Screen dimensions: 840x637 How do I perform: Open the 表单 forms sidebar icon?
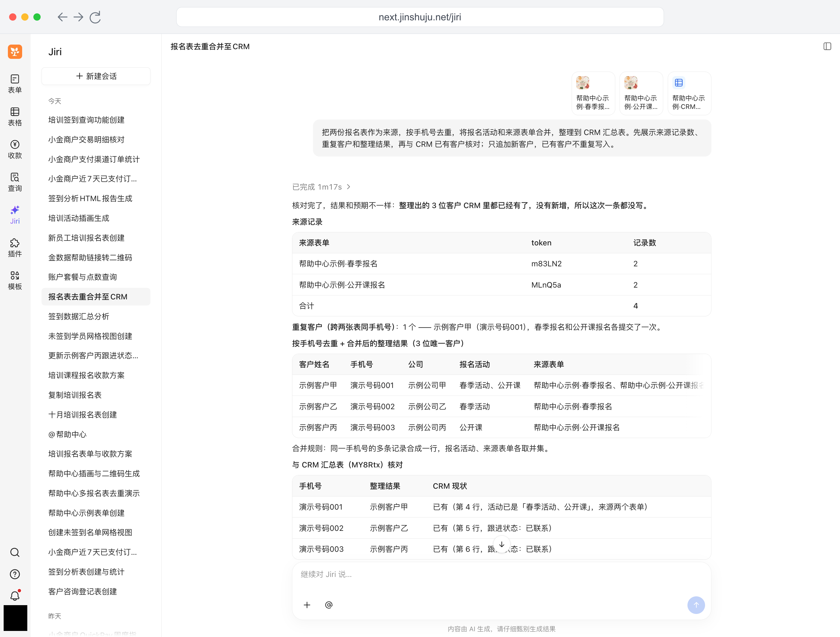click(15, 83)
